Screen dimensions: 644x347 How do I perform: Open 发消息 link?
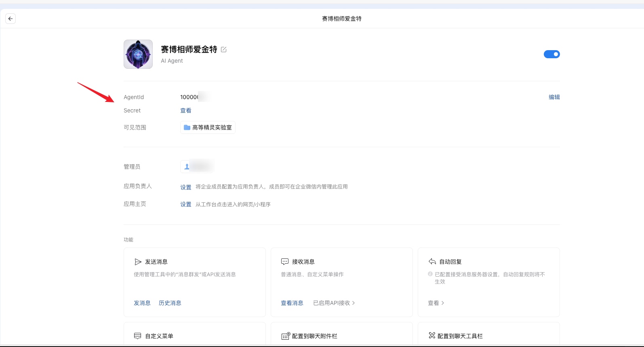142,303
